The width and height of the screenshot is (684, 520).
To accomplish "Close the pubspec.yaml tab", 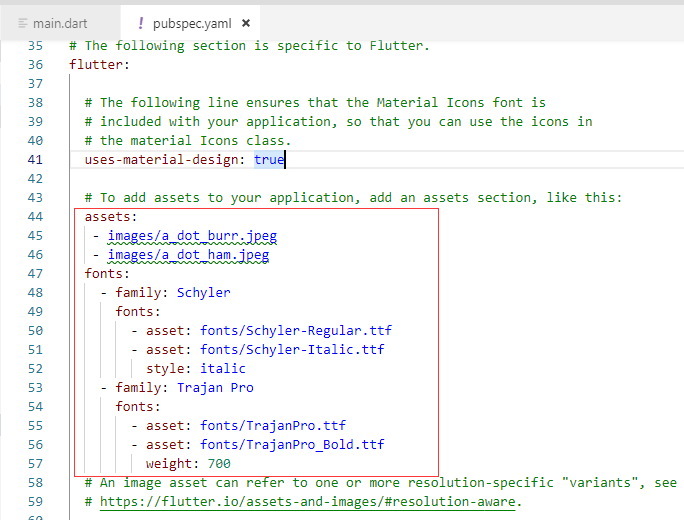I will [x=246, y=23].
